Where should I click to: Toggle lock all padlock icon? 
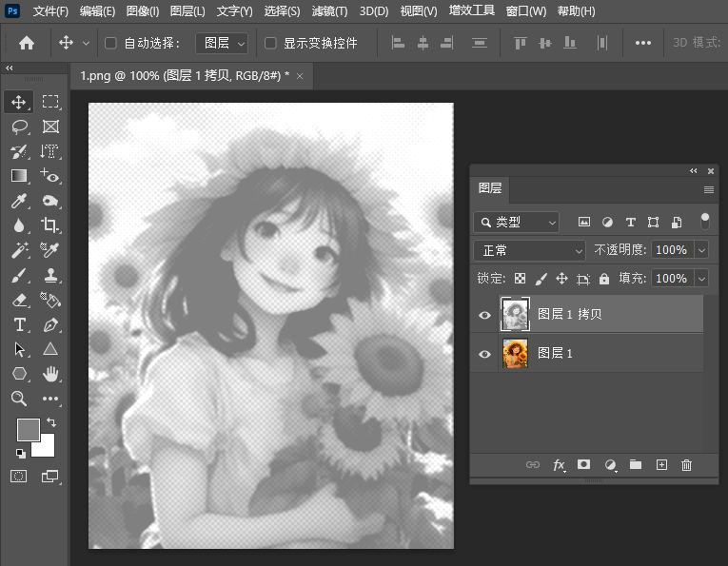pyautogui.click(x=603, y=279)
